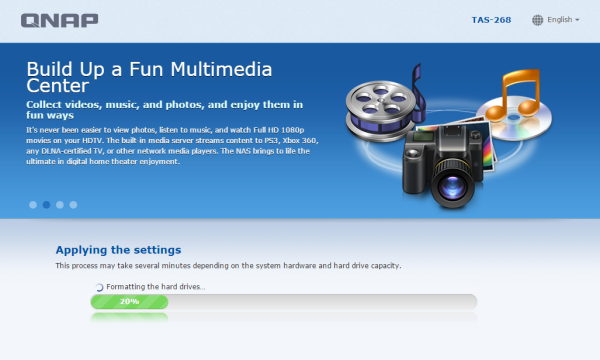Click the "This process may take several minutes" text
Image resolution: width=600 pixels, height=360 pixels.
point(228,266)
